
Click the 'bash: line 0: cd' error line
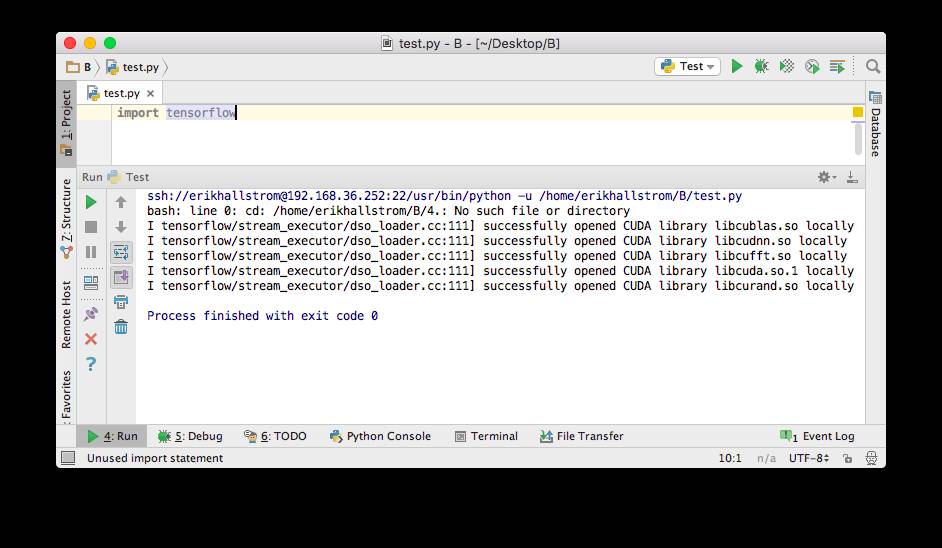(x=389, y=211)
